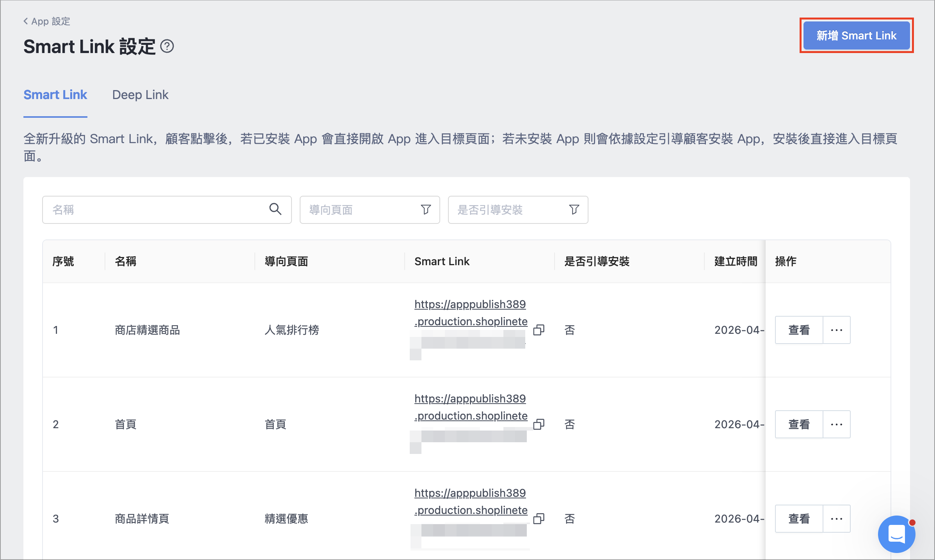The width and height of the screenshot is (935, 560).
Task: Click 查看 for 首頁 row
Action: click(x=799, y=424)
